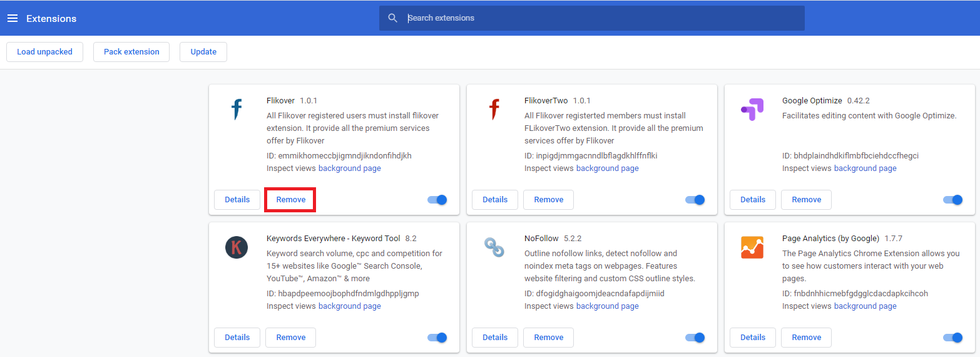Toggle off Page Analytics extension
The height and width of the screenshot is (357, 980).
click(x=953, y=338)
